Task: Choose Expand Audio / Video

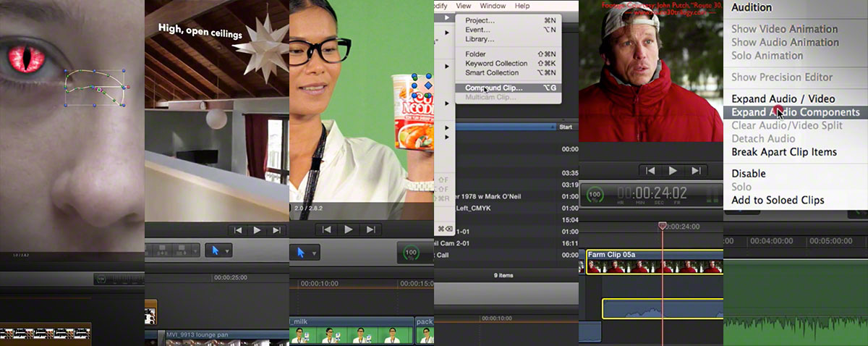Action: (x=796, y=99)
